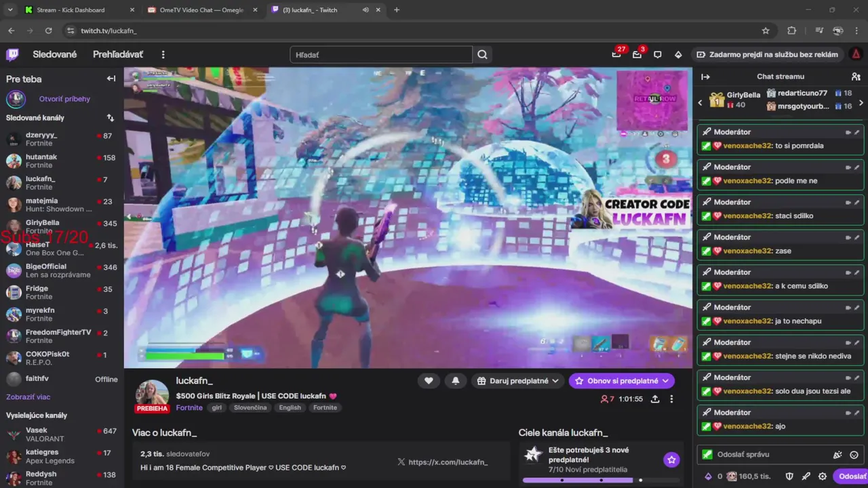Open chat settings gear

823,476
